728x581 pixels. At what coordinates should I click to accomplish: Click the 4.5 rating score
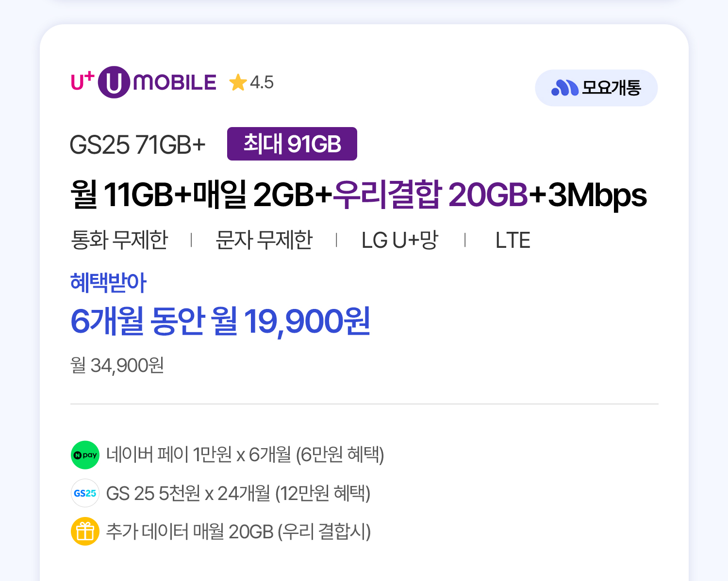[x=262, y=82]
